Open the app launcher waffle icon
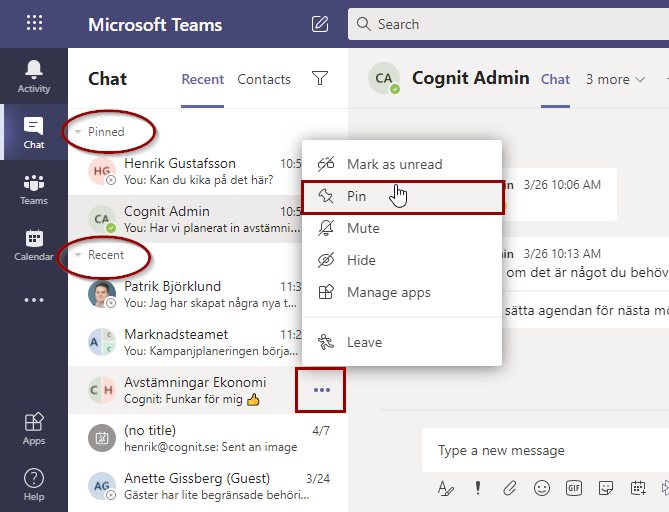Viewport: 669px width, 512px height. (34, 24)
